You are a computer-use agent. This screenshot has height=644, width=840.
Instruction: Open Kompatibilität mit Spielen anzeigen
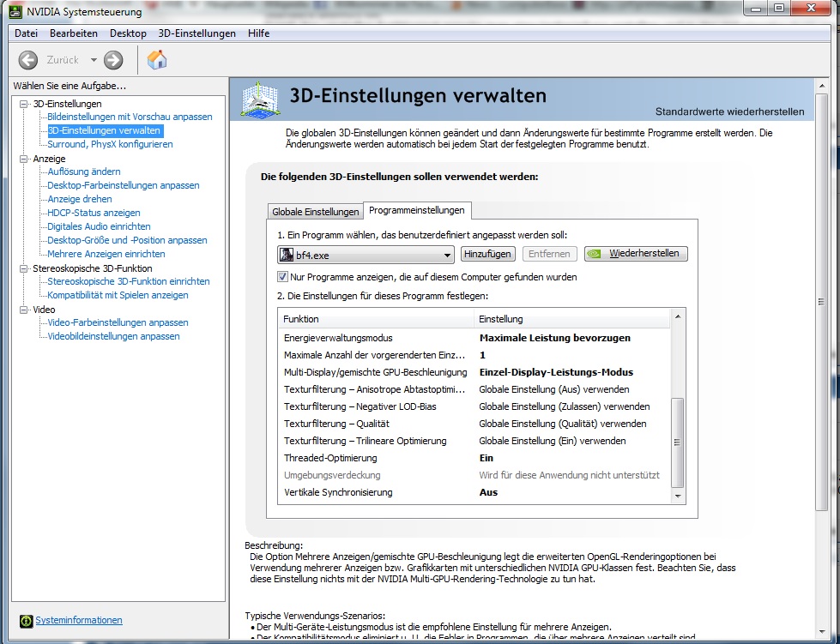pos(118,295)
